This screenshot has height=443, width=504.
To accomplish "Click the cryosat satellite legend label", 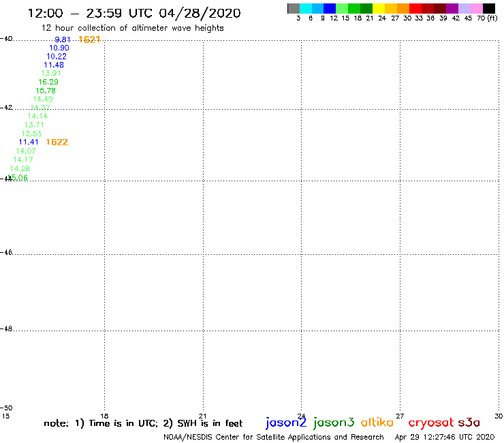I will [x=431, y=423].
